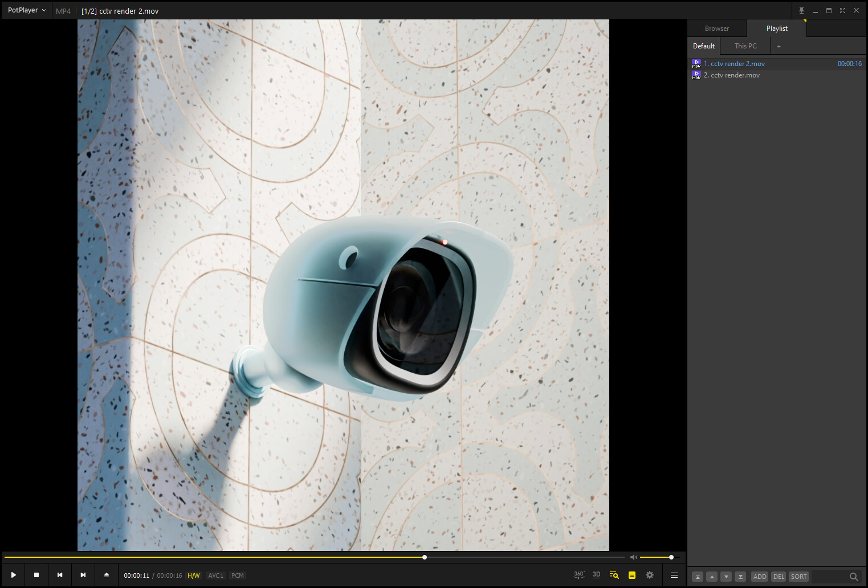Mute audio using the speaker icon

(633, 557)
